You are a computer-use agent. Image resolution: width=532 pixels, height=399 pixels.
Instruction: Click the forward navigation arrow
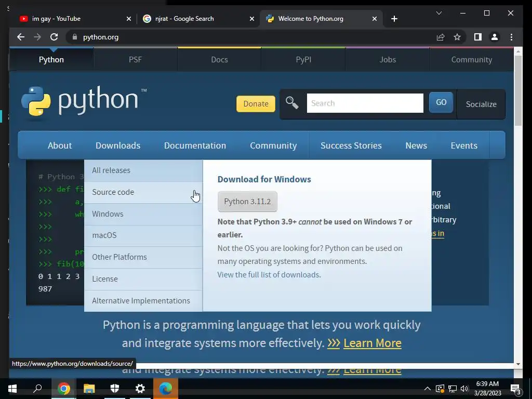[x=37, y=37]
